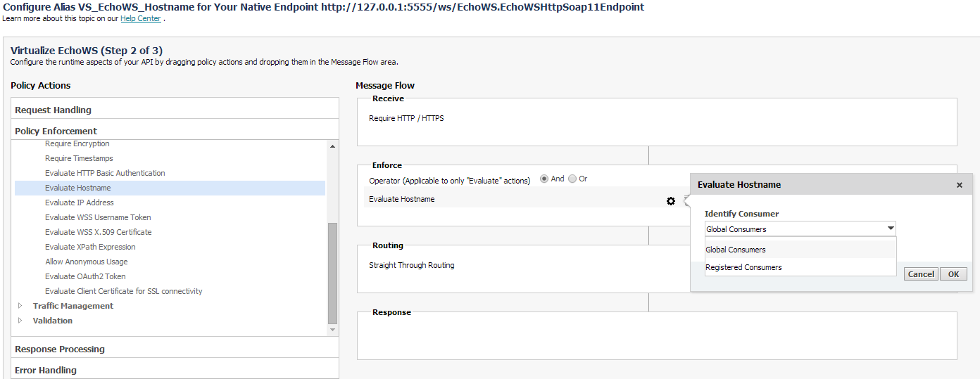The image size is (980, 379).
Task: Select the Or operator radio button
Action: 572,179
